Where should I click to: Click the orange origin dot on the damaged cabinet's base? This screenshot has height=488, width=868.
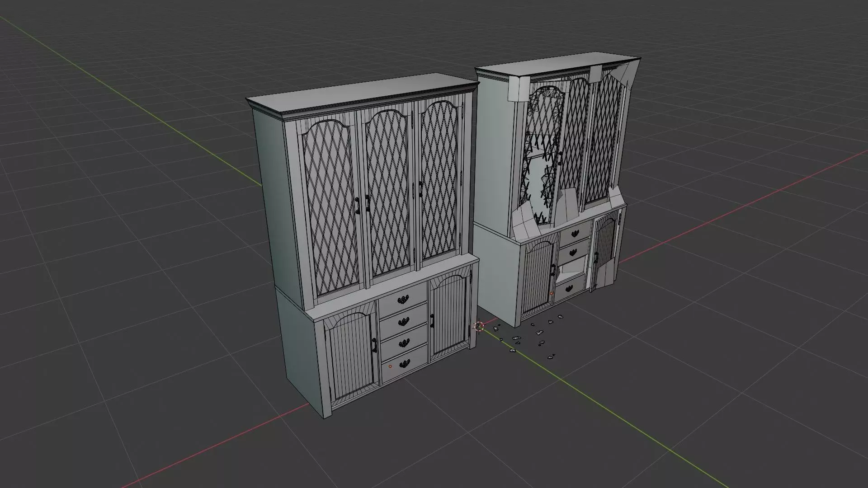tap(552, 293)
